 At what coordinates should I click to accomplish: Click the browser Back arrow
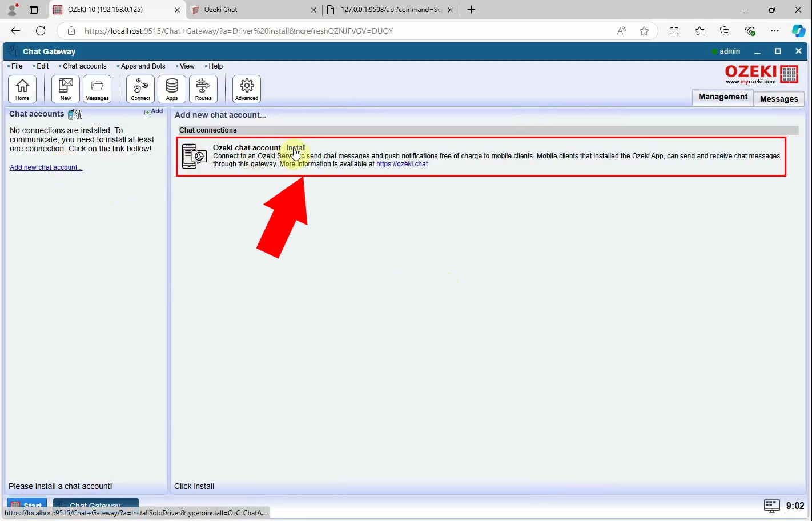[x=15, y=31]
